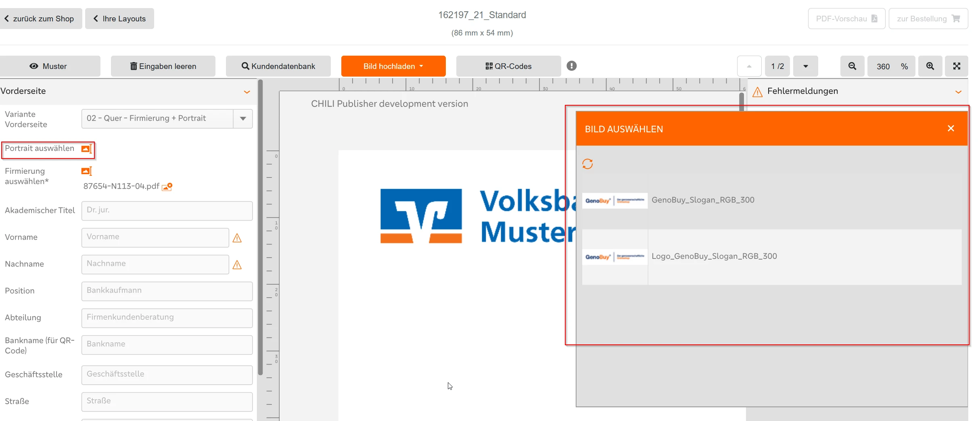Click the Vorname warning triangle icon
The image size is (980, 421).
[237, 238]
